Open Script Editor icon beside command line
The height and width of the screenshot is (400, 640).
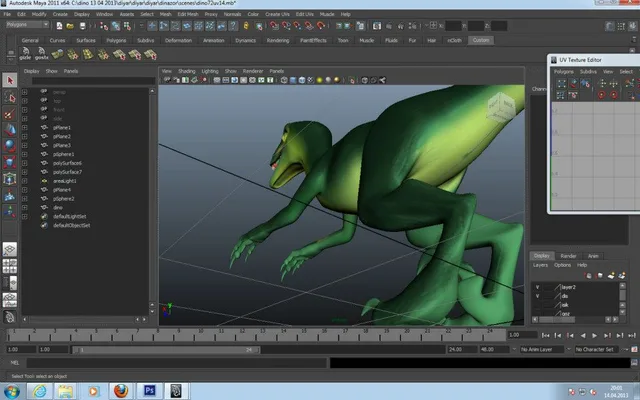tap(634, 362)
